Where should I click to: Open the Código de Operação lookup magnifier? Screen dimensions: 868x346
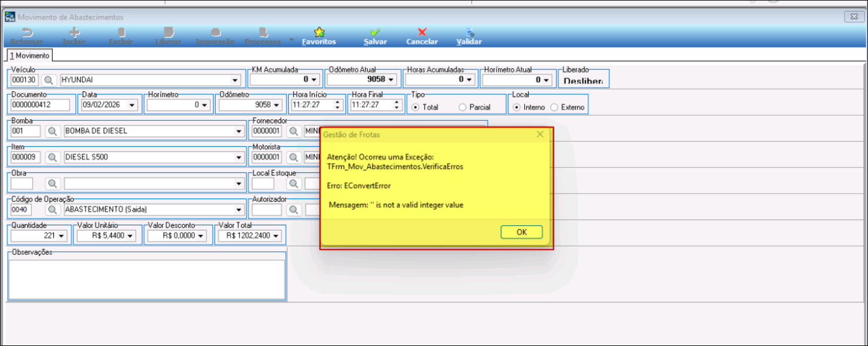pyautogui.click(x=53, y=210)
